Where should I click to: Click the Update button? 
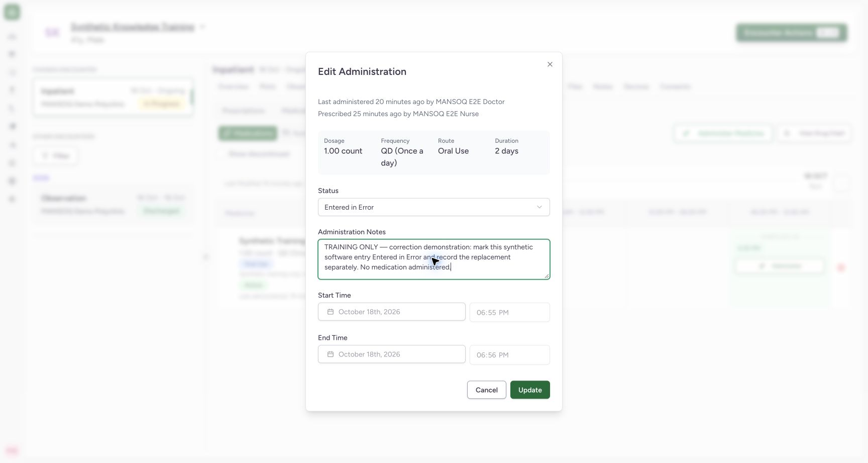pos(530,390)
